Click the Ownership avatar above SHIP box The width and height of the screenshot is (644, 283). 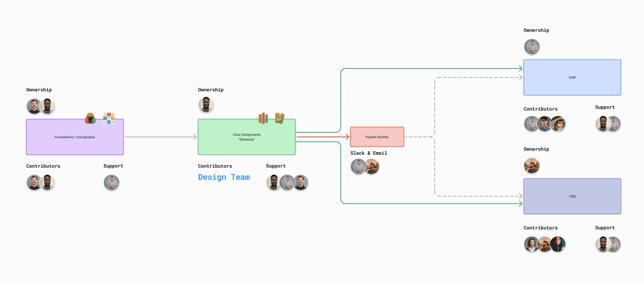(x=532, y=47)
